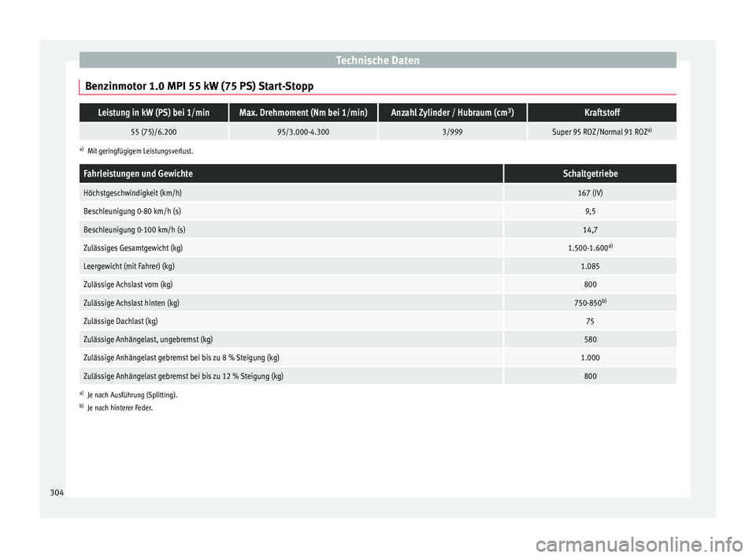Click the 'Kraftstoff' column header

pos(602,113)
